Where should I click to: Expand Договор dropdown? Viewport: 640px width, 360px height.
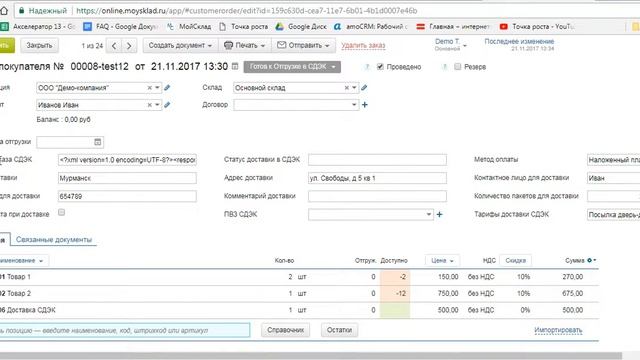pos(354,105)
